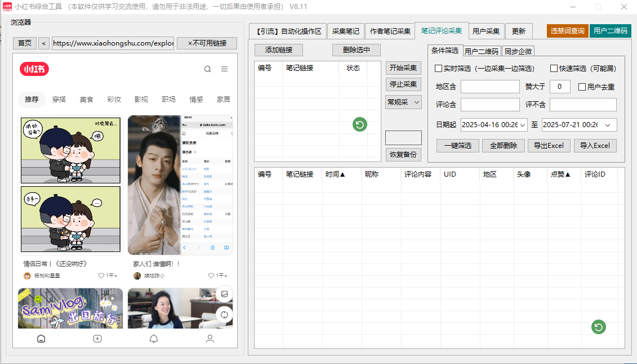This screenshot has height=364, width=637.
Task: Open notifications via the bell icon
Action: tap(153, 339)
